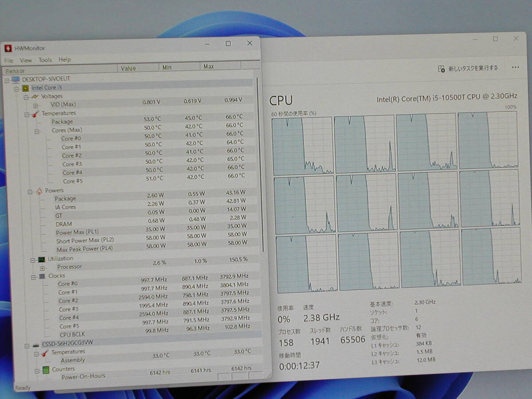Open the View menu in HWMonitor

pos(26,60)
